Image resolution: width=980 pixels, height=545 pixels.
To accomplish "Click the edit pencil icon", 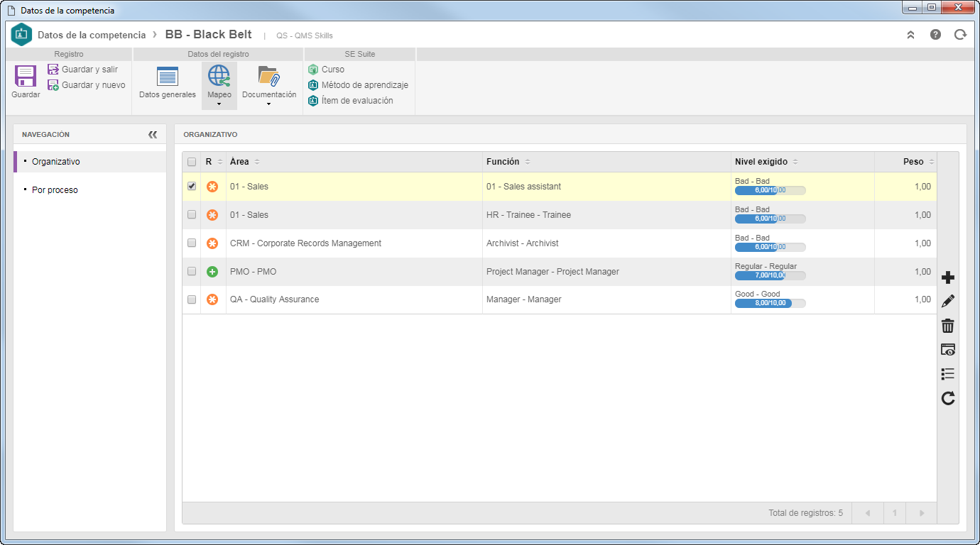I will coord(948,302).
